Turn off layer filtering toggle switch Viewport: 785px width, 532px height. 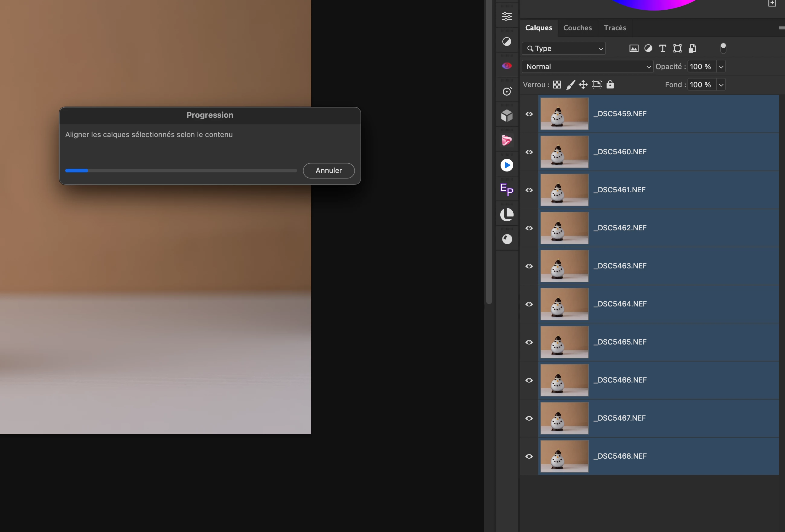tap(723, 48)
